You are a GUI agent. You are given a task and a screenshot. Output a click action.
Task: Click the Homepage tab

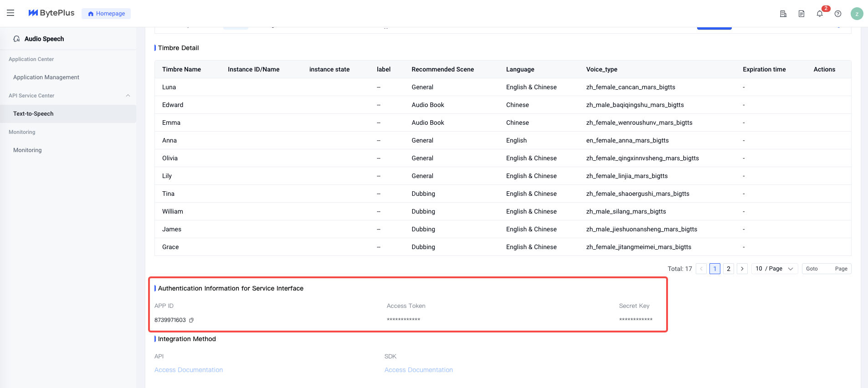[x=106, y=14]
